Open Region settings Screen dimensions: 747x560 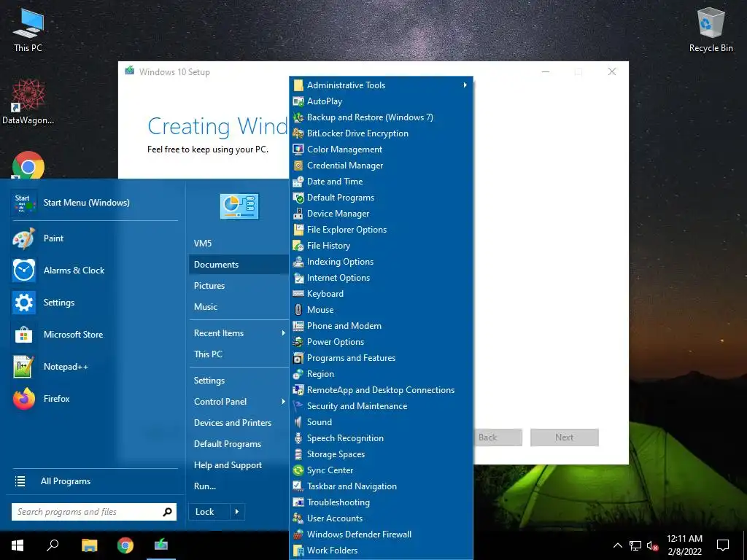(381, 374)
